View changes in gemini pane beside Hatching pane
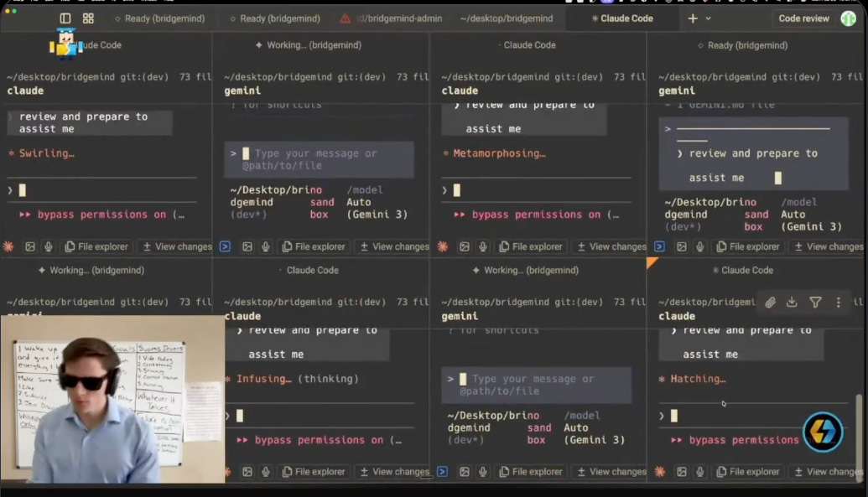This screenshot has height=497, width=868. pyautogui.click(x=611, y=472)
